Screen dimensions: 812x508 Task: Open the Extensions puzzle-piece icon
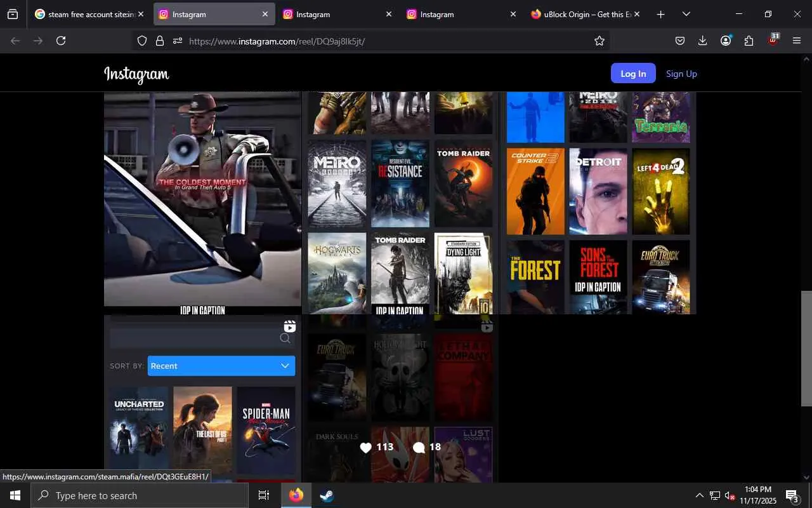pos(749,41)
